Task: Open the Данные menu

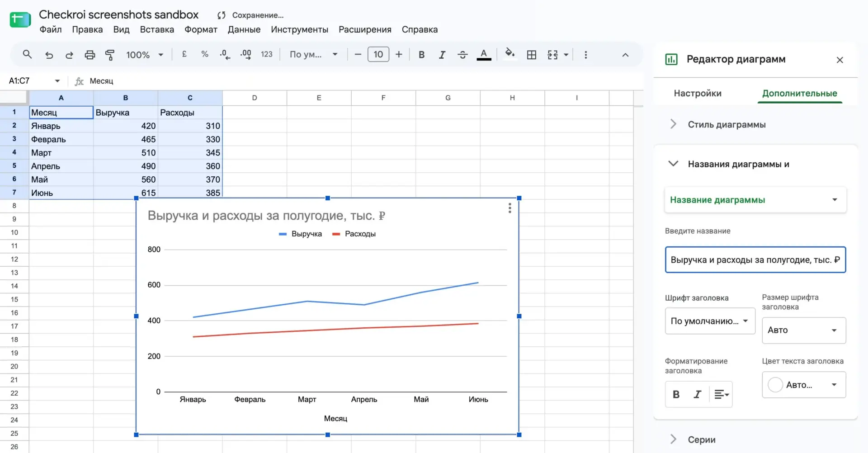Action: pyautogui.click(x=244, y=29)
